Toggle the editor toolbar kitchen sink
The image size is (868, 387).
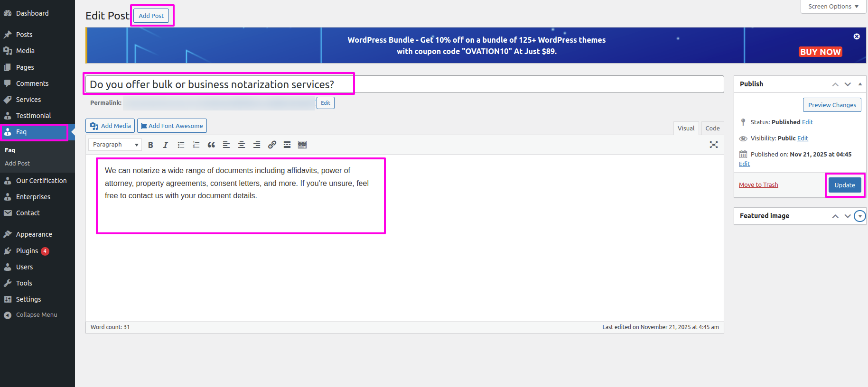[302, 145]
